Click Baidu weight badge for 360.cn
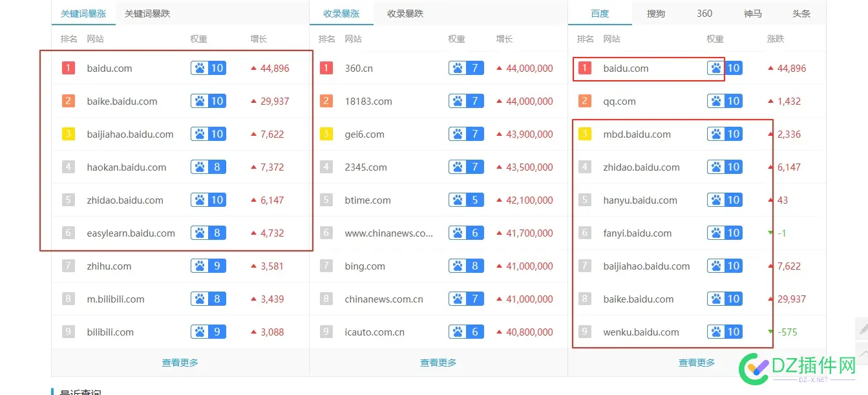868x395 pixels. click(x=466, y=69)
